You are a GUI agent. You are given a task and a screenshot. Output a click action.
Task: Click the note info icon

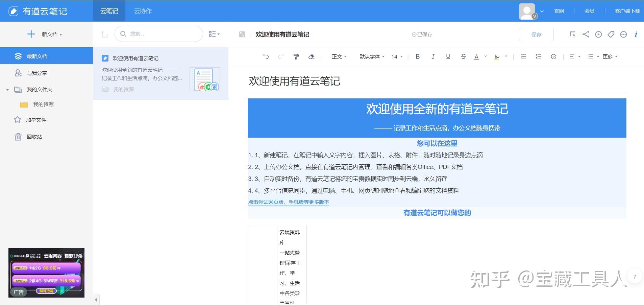pyautogui.click(x=636, y=34)
